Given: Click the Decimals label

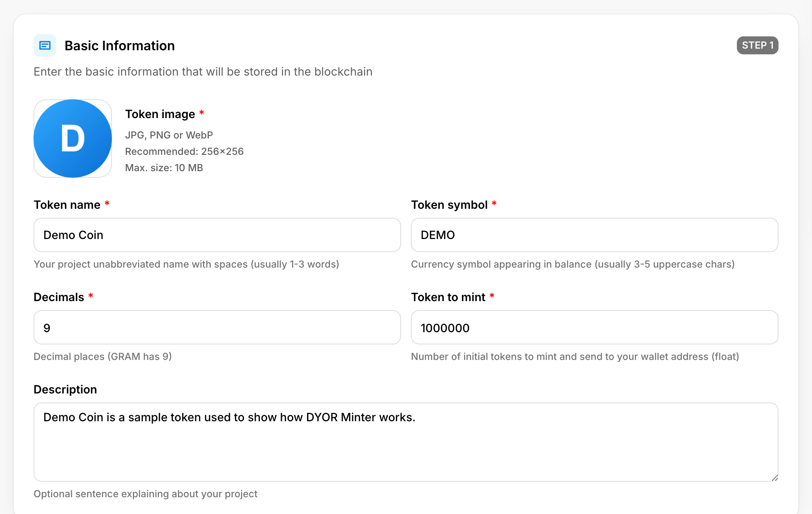Looking at the screenshot, I should point(59,297).
